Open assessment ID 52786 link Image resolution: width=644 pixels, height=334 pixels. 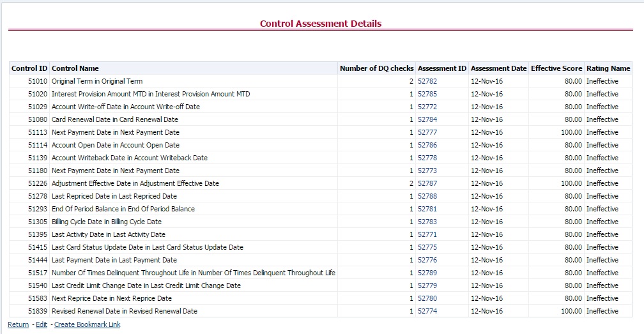pyautogui.click(x=427, y=145)
